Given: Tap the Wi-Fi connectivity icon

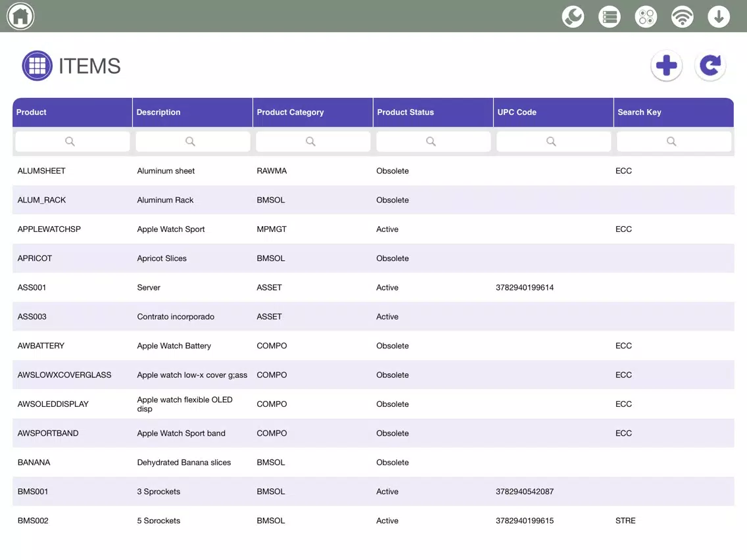Looking at the screenshot, I should coord(682,16).
